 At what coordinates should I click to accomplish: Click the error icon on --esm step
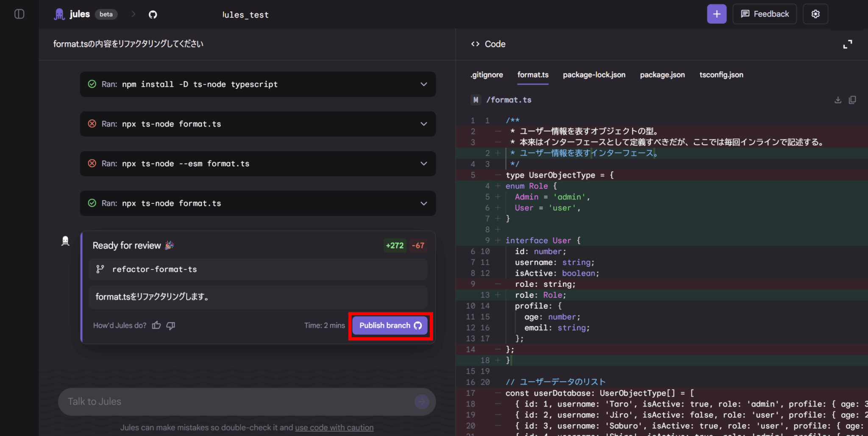pos(92,164)
